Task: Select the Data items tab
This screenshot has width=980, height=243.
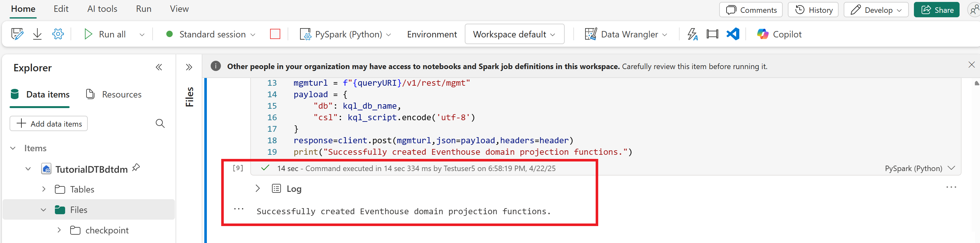Action: click(x=40, y=94)
